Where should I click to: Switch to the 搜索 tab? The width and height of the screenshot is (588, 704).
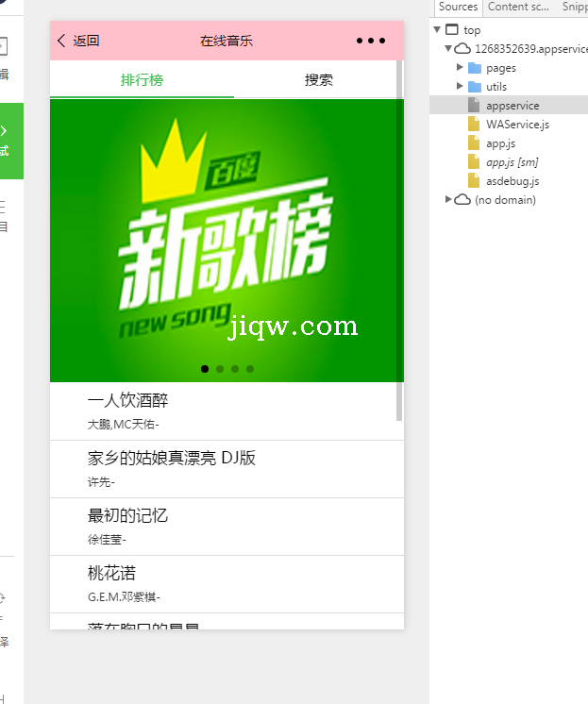(318, 80)
